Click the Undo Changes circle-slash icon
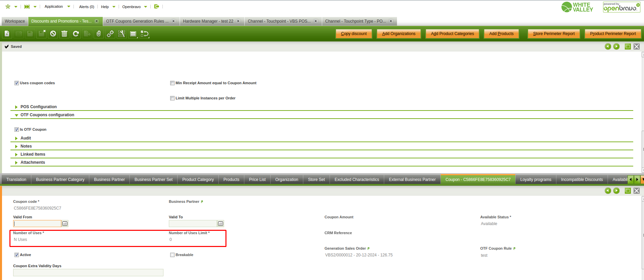Screen dimensions: 644x280 pos(53,34)
